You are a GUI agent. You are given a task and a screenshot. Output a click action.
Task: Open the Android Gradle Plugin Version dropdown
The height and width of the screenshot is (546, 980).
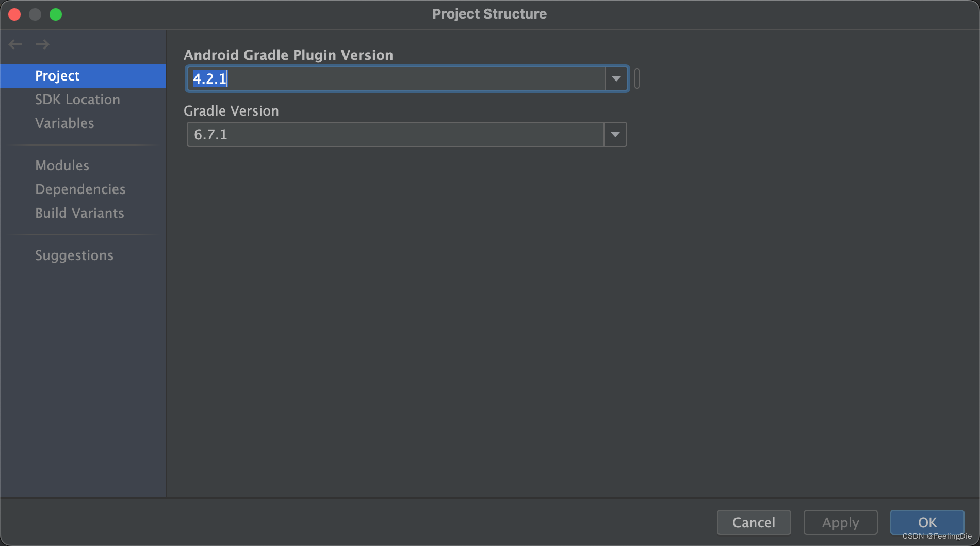point(616,78)
